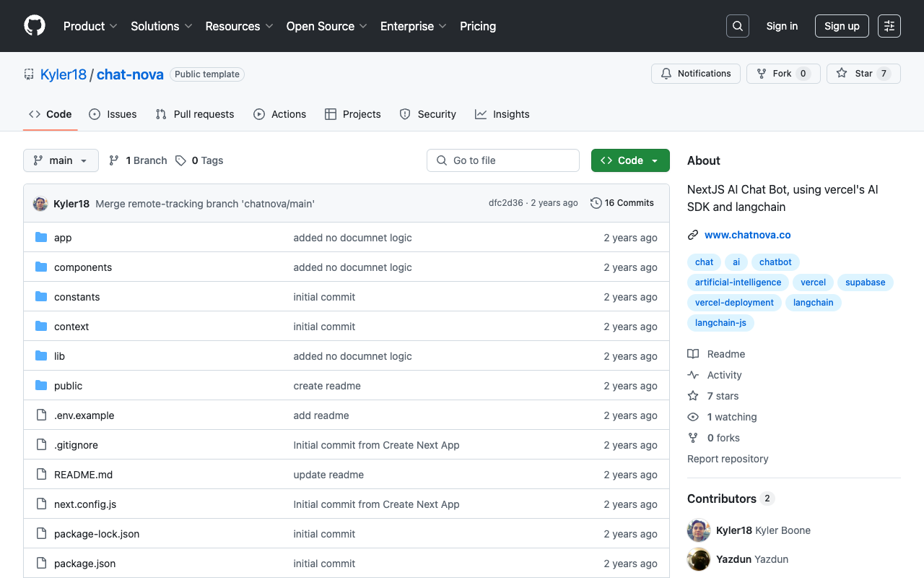
Task: Select the chatbot topic tag
Action: click(775, 262)
